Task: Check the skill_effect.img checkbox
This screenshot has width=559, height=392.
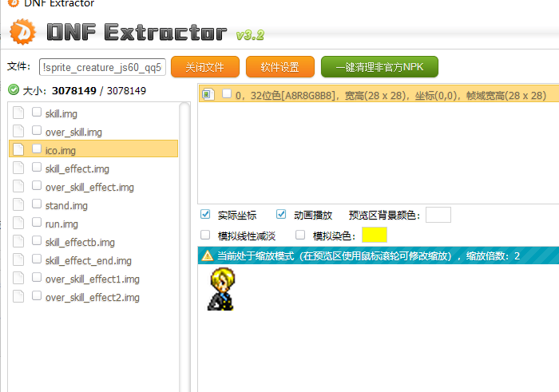Action: [37, 167]
